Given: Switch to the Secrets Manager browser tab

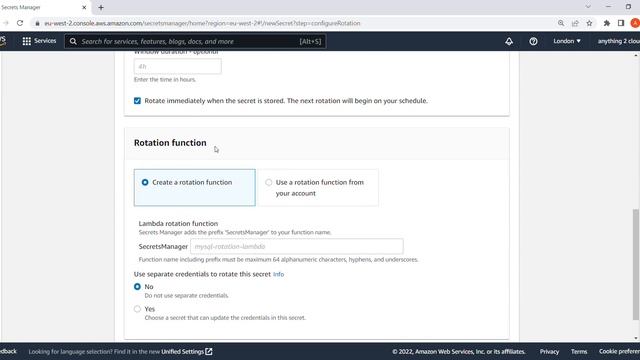Looking at the screenshot, I should pyautogui.click(x=43, y=7).
